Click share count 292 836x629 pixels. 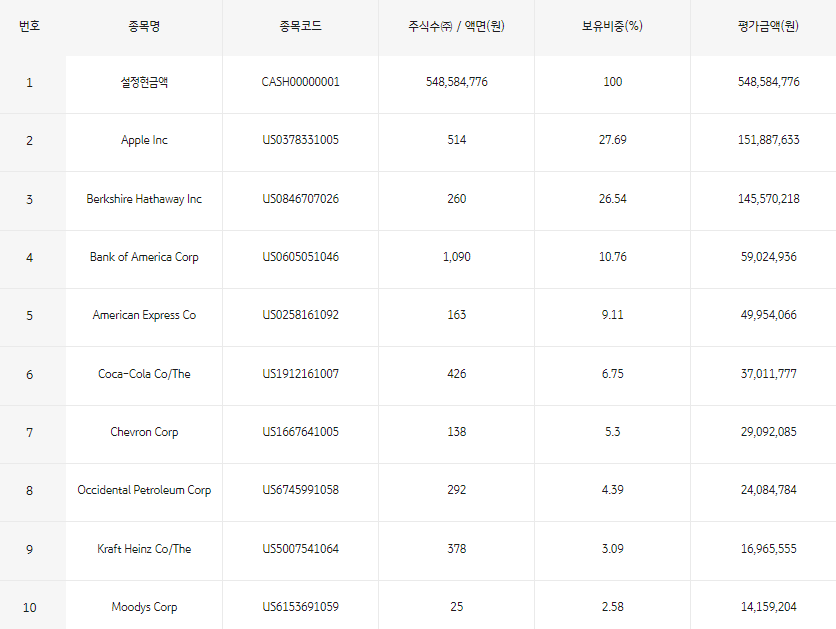point(456,490)
